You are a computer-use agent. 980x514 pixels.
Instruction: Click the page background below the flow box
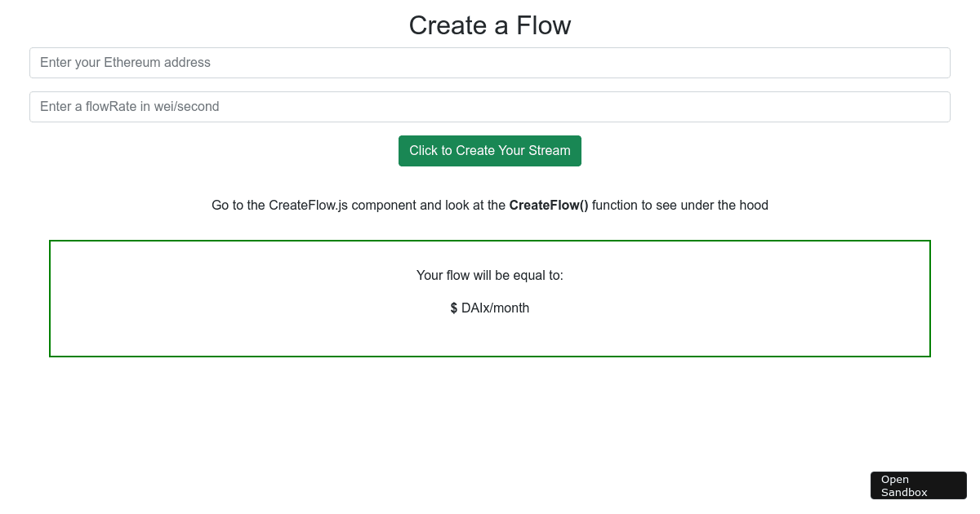pyautogui.click(x=490, y=408)
